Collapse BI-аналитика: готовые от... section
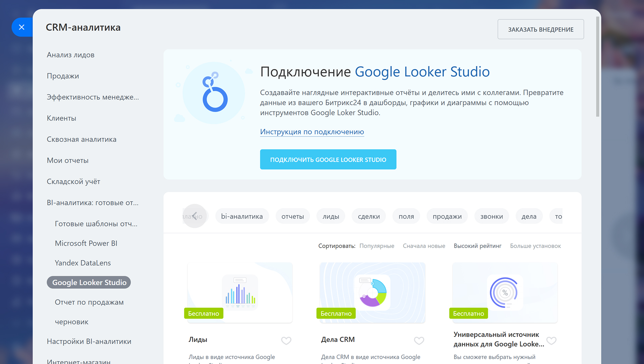 tap(93, 203)
